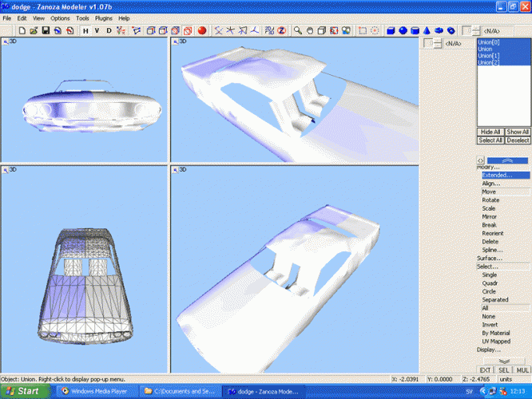
Task: Click the Save disk icon in toolbar
Action: pos(46,30)
